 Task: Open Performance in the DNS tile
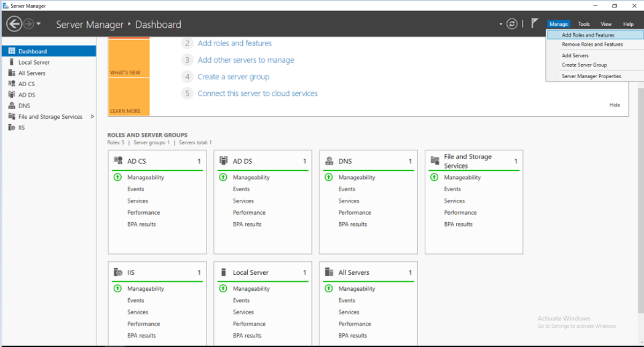click(355, 213)
